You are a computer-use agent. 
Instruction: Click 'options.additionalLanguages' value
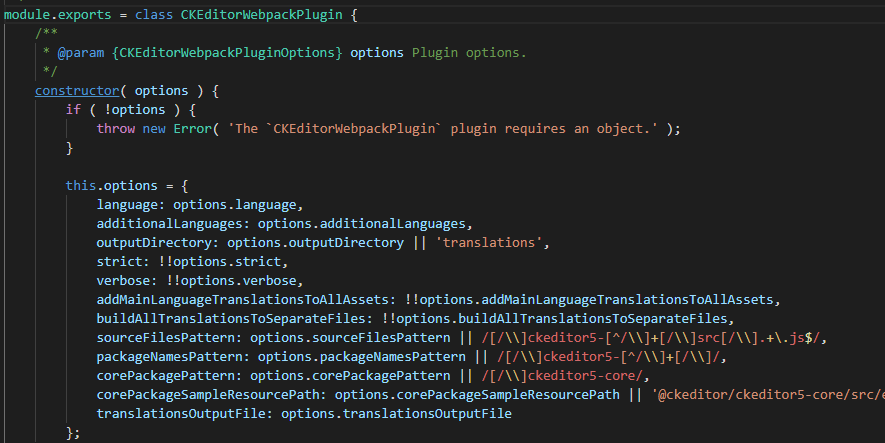pyautogui.click(x=361, y=224)
